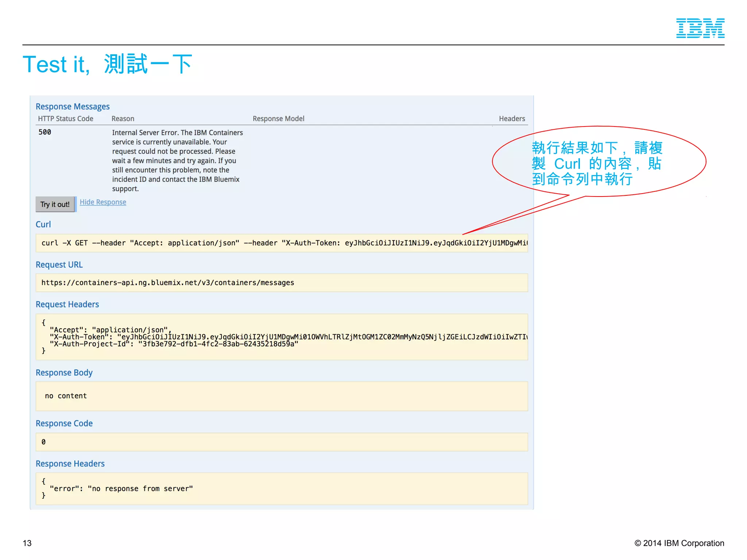
Task: Click the IBM logo
Action: (700, 28)
